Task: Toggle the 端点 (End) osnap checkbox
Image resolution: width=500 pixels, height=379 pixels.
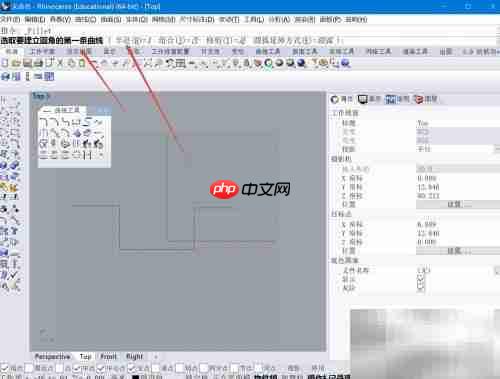Action: (x=5, y=368)
